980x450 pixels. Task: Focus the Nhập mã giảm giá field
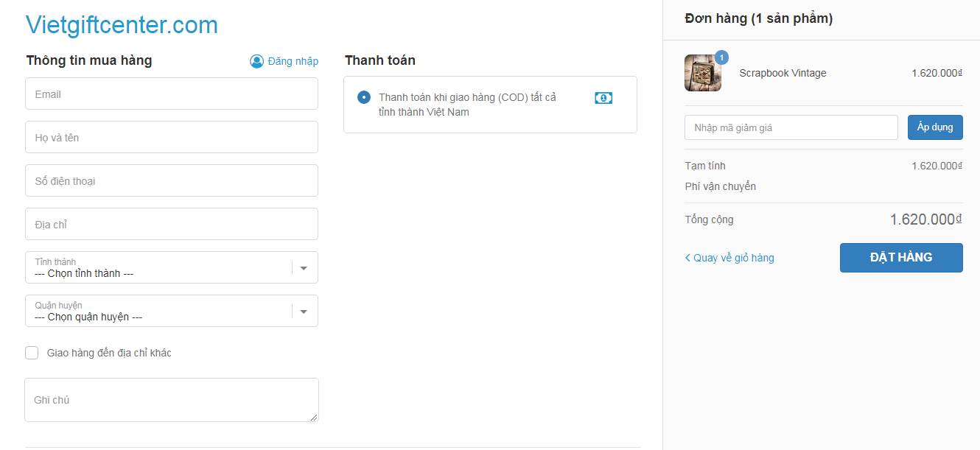point(791,127)
